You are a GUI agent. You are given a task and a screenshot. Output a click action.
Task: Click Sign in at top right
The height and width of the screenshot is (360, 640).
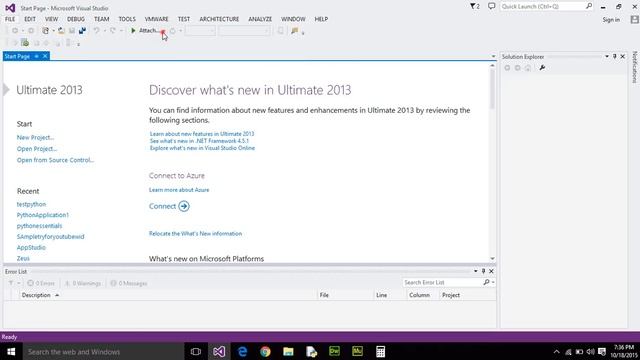coord(611,20)
